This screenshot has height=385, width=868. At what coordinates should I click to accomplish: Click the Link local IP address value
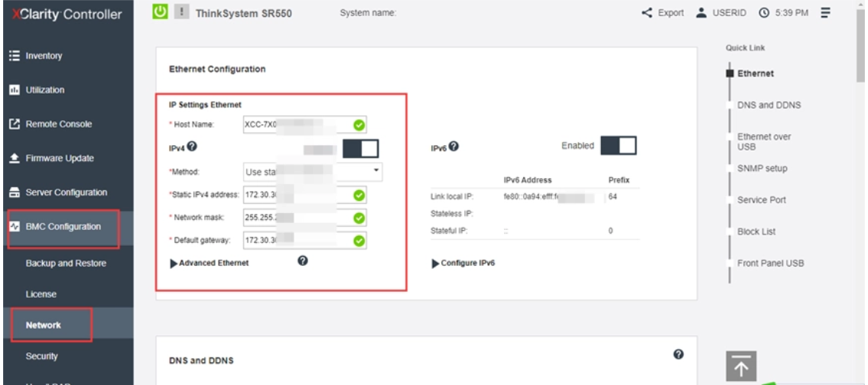(x=548, y=197)
